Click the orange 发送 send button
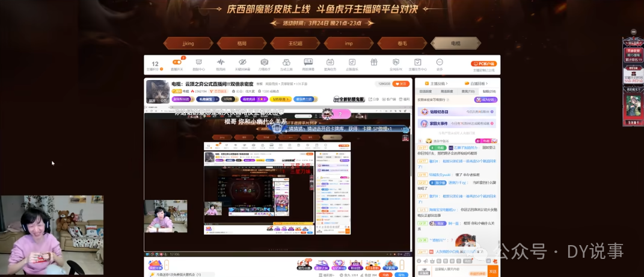The image size is (644, 277). point(493,271)
